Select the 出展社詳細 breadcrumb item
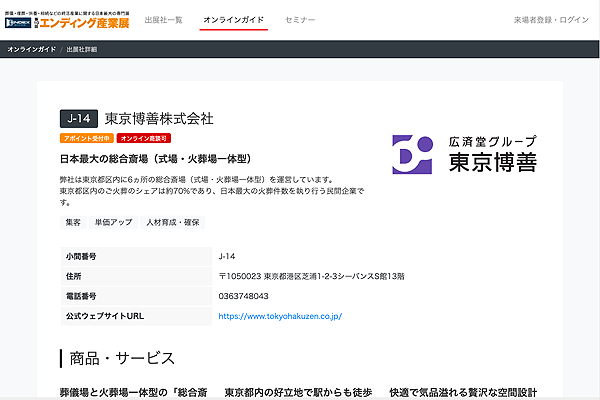The width and height of the screenshot is (600, 400). pos(82,49)
